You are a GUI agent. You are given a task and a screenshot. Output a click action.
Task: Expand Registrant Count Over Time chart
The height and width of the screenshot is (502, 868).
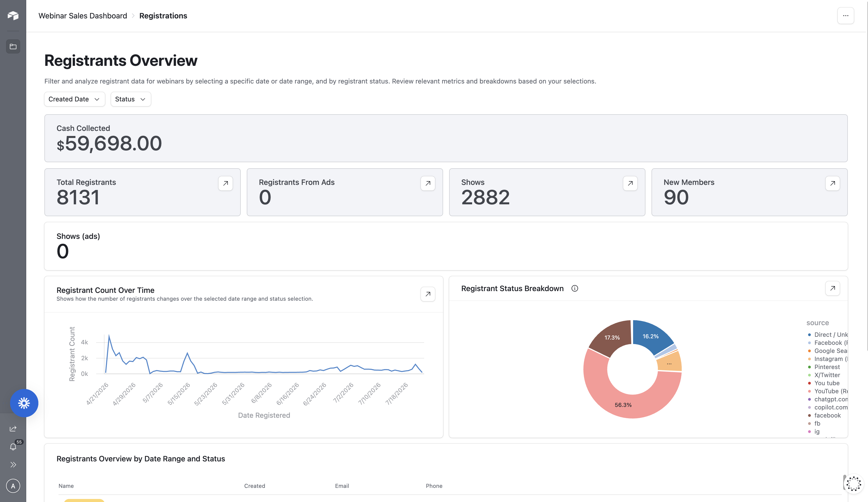428,294
